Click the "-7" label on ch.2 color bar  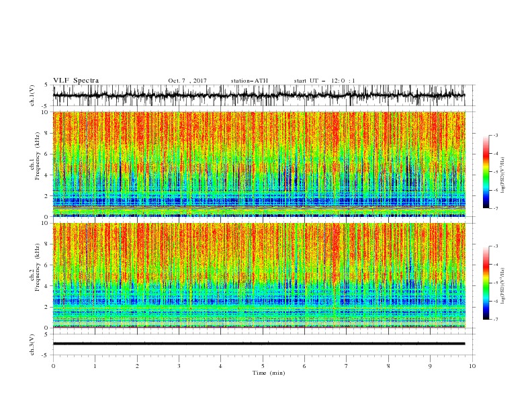(495, 319)
